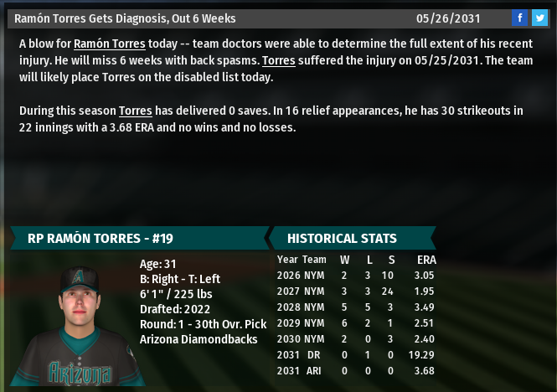The width and height of the screenshot is (557, 392).
Task: Select the 2031 DR stats row
Action: click(356, 355)
